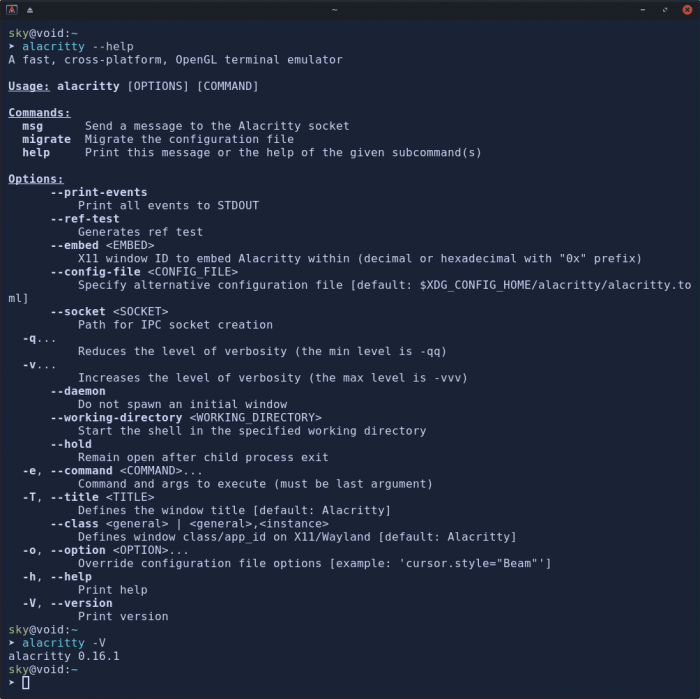Viewport: 700px width, 699px height.
Task: Click the eject-shaped icon in the title bar
Action: 28,9
